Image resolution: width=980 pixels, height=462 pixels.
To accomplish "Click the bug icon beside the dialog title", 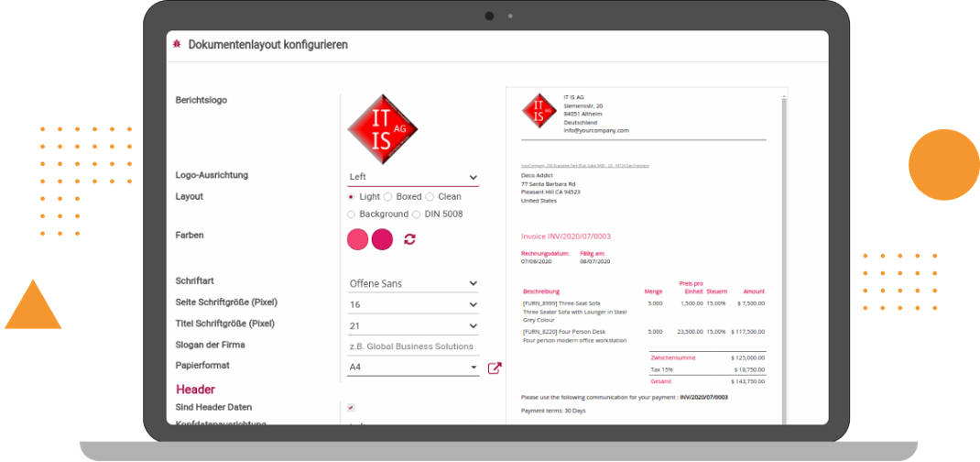I will pos(176,44).
